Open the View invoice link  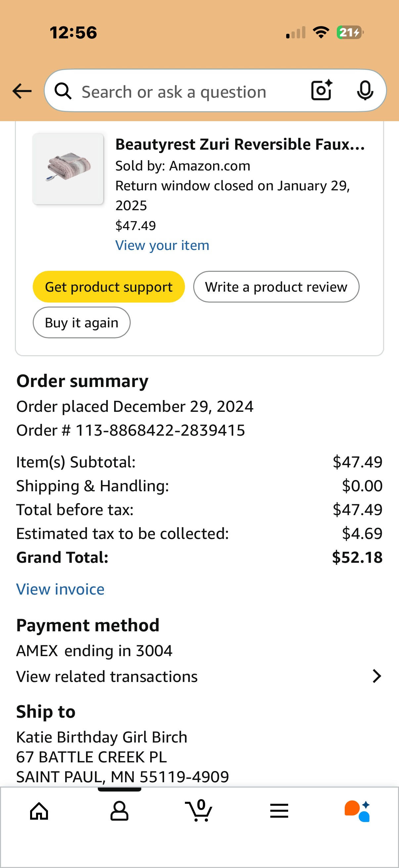[60, 589]
